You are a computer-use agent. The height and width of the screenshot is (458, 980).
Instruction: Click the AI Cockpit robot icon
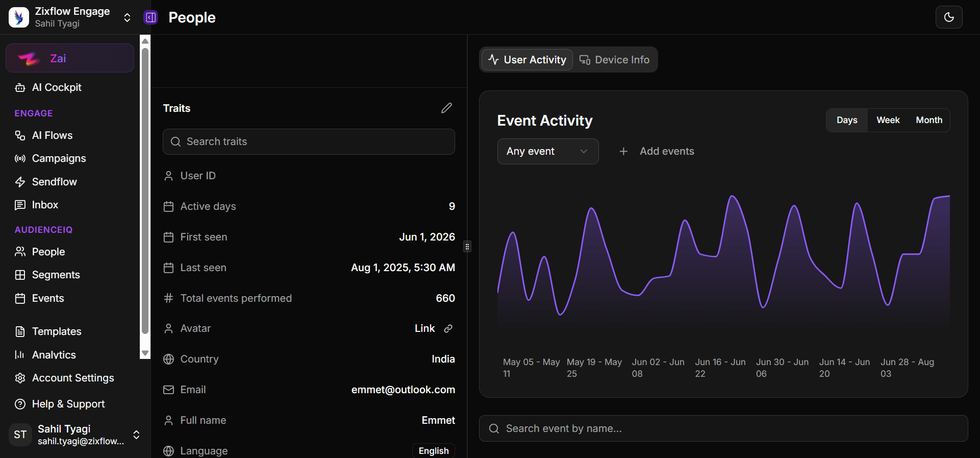pyautogui.click(x=20, y=87)
